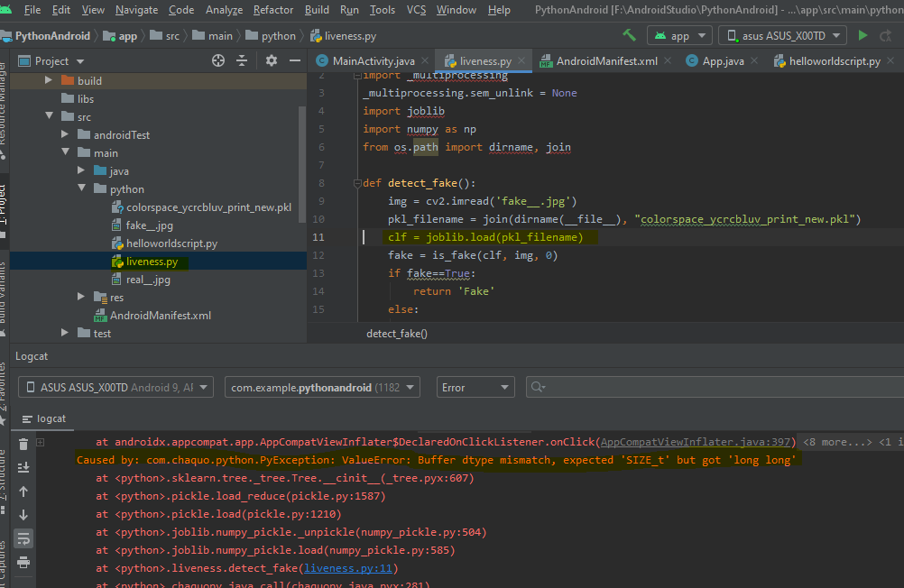Close the MainActivity.java tab
Screen dimensions: 904x588
[425, 61]
